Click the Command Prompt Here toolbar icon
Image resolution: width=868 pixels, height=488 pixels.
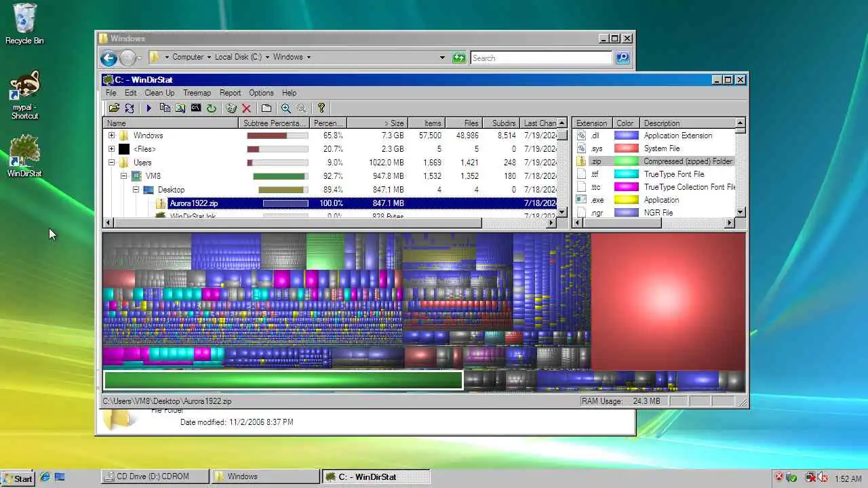click(x=196, y=108)
